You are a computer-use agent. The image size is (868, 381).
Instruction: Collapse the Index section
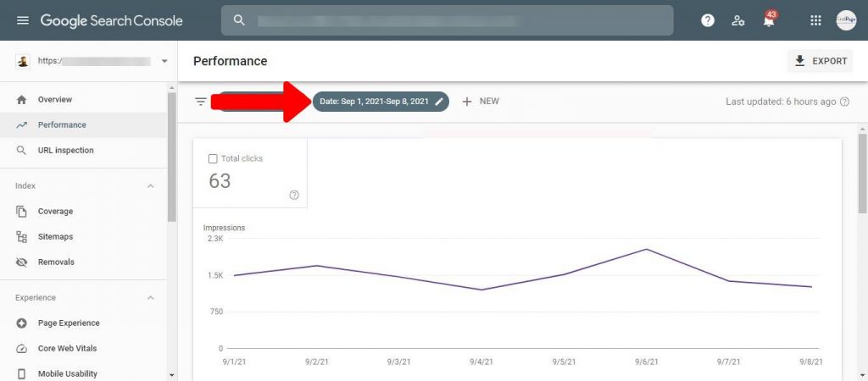click(x=151, y=186)
